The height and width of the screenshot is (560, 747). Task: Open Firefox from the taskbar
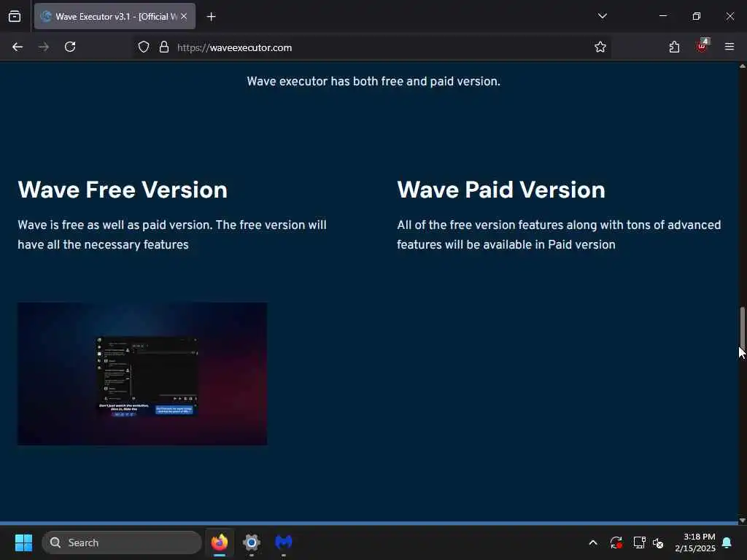[x=219, y=542]
